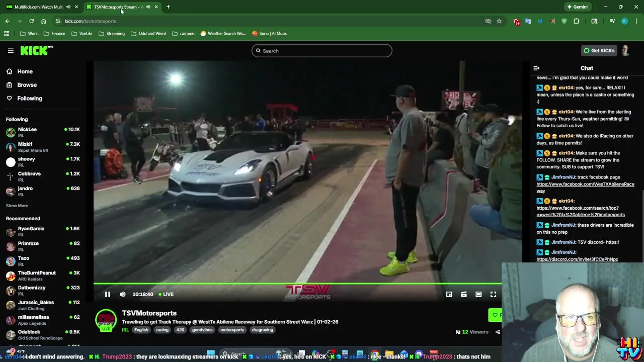Select the 420 tag
This screenshot has height=362, width=644.
pos(180,330)
